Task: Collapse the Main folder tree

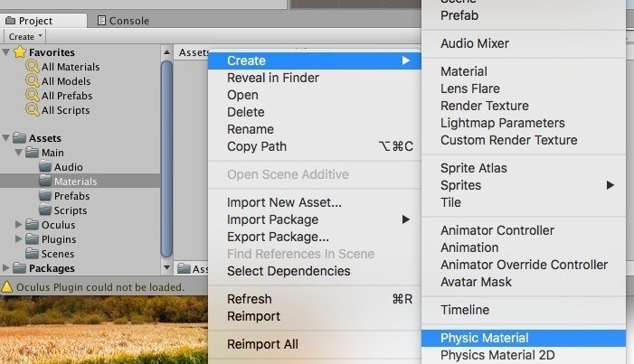Action: [18, 153]
